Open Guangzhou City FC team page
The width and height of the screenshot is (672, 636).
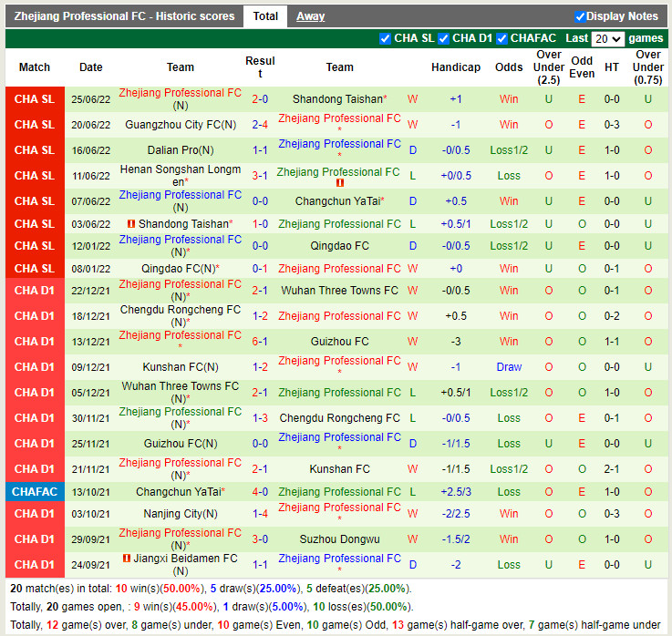(181, 125)
